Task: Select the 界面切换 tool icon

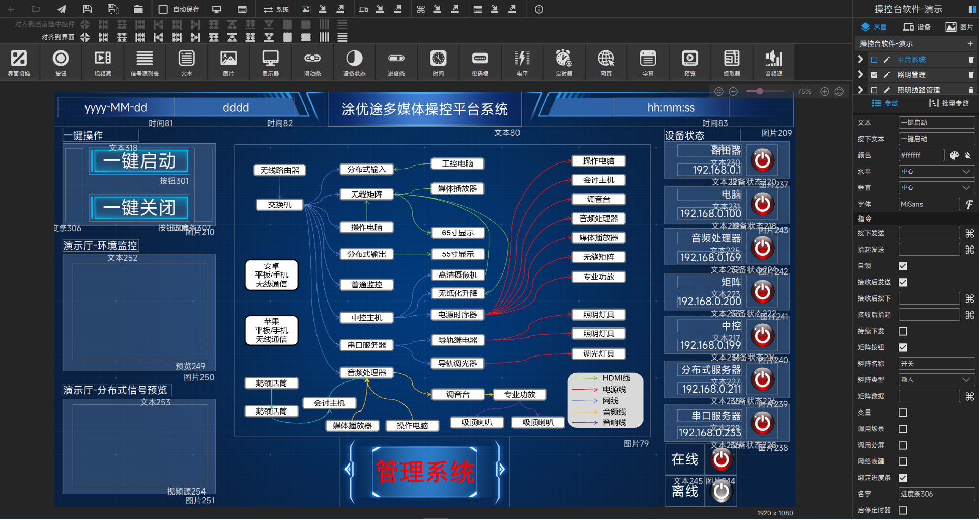Action: (x=19, y=63)
